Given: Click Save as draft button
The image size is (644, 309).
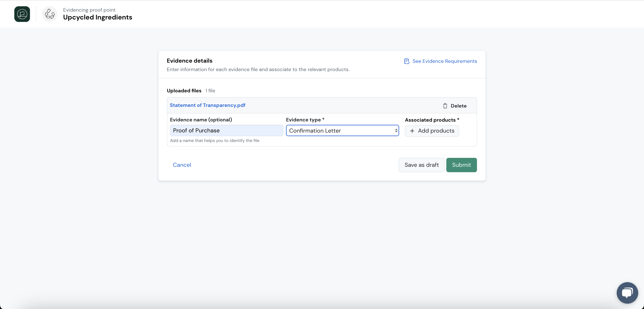Looking at the screenshot, I should tap(422, 165).
